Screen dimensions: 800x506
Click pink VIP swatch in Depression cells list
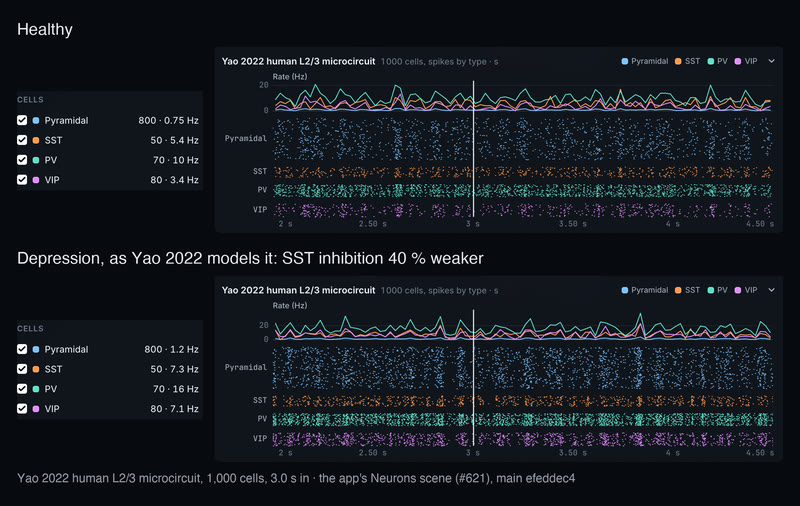click(x=36, y=409)
